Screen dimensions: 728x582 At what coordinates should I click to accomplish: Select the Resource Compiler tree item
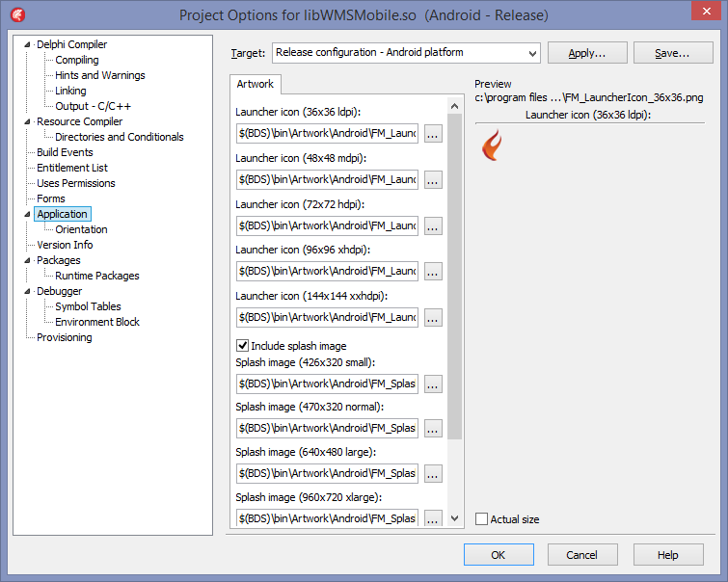point(79,121)
